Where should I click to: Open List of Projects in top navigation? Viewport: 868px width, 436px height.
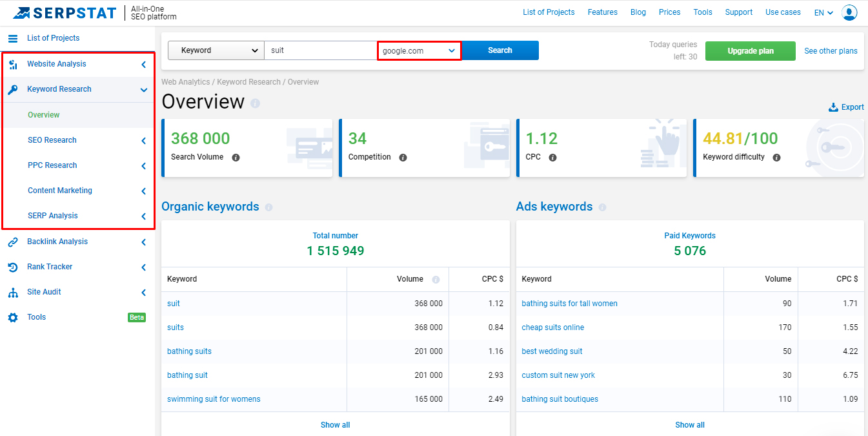(x=549, y=12)
